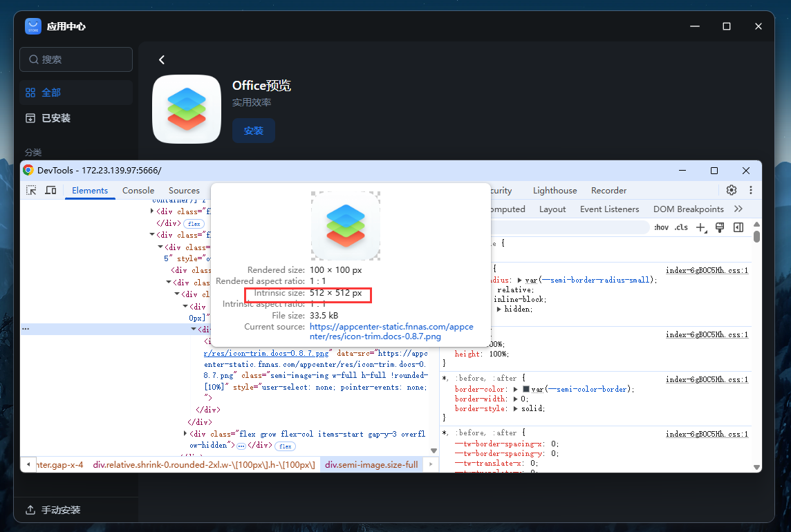Expand the ellipsis badge in the ow-hidden div

click(241, 446)
